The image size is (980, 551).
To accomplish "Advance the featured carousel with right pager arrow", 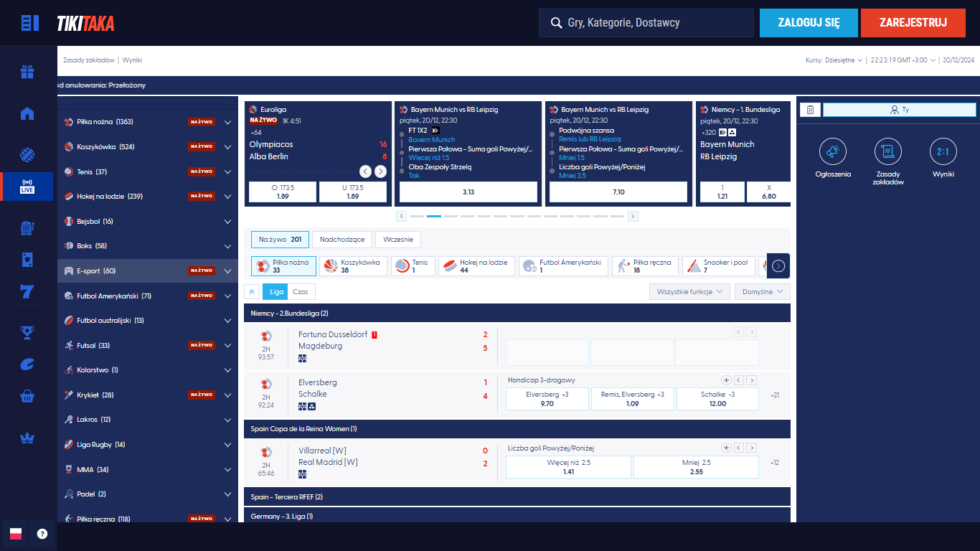I will click(633, 216).
